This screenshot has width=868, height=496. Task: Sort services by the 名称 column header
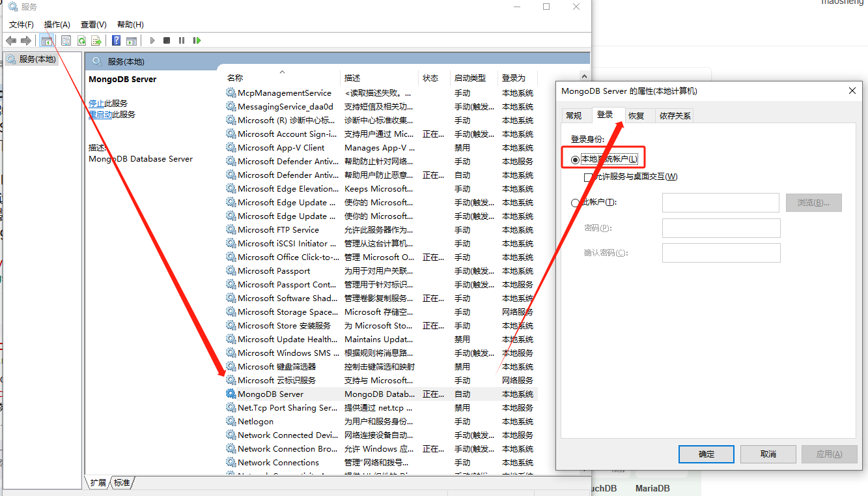[235, 78]
